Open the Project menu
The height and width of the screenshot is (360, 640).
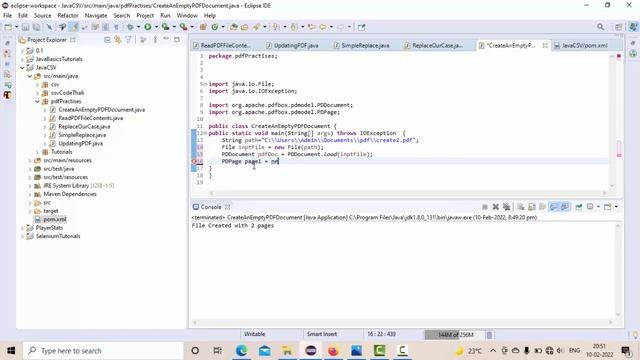(x=145, y=16)
